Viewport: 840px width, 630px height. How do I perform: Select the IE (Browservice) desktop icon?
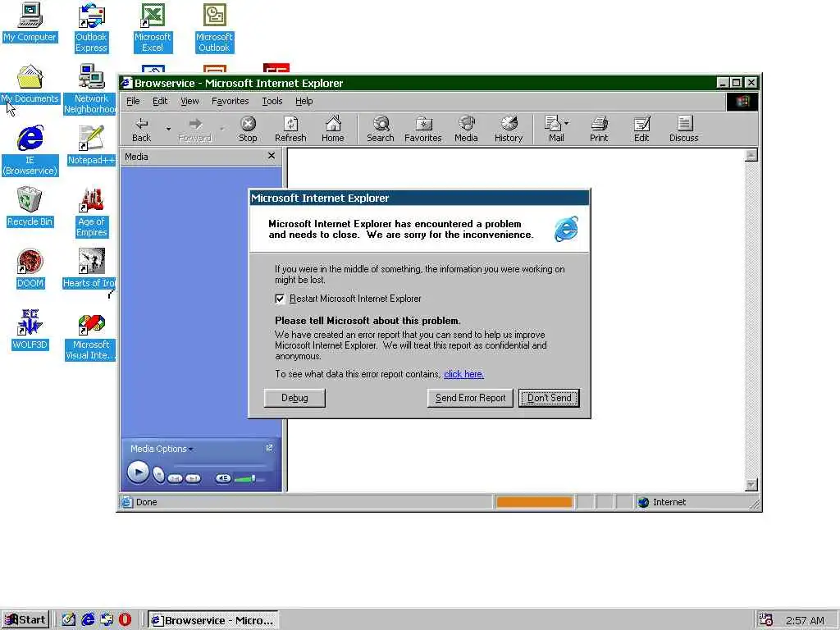tap(30, 151)
